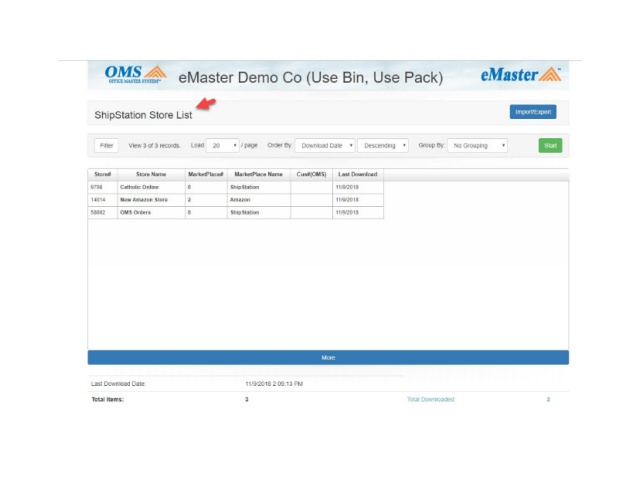Change the Descending sort direction dropdown
This screenshot has width=640, height=494.
384,146
